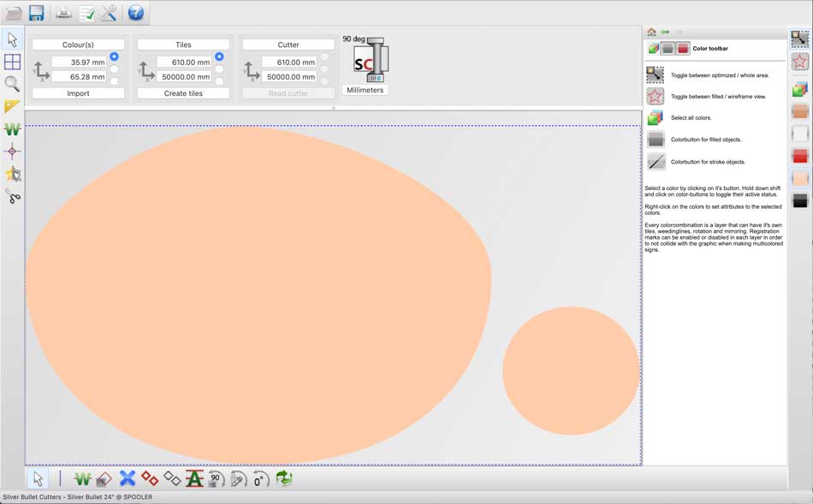Click the green refresh arrows icon
Image resolution: width=813 pixels, height=504 pixels.
click(x=284, y=478)
